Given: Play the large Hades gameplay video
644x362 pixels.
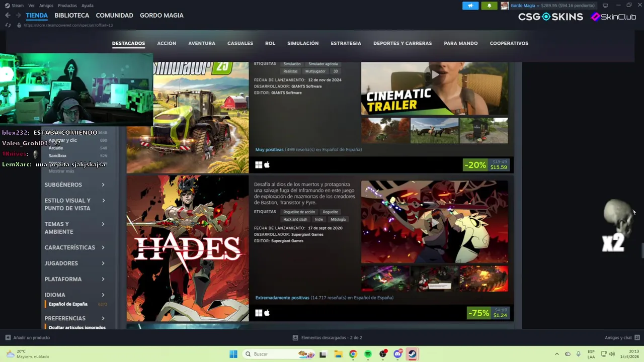Looking at the screenshot, I should click(435, 222).
